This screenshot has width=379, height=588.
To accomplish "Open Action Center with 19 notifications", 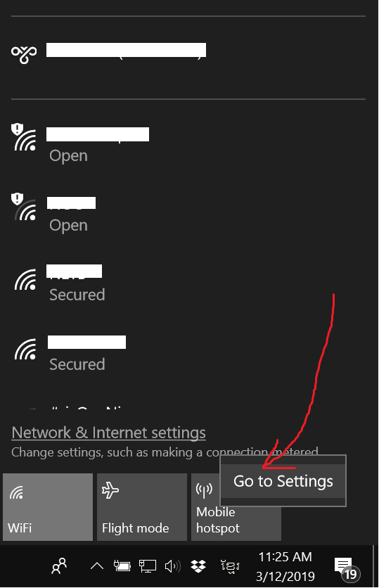I will [x=347, y=566].
